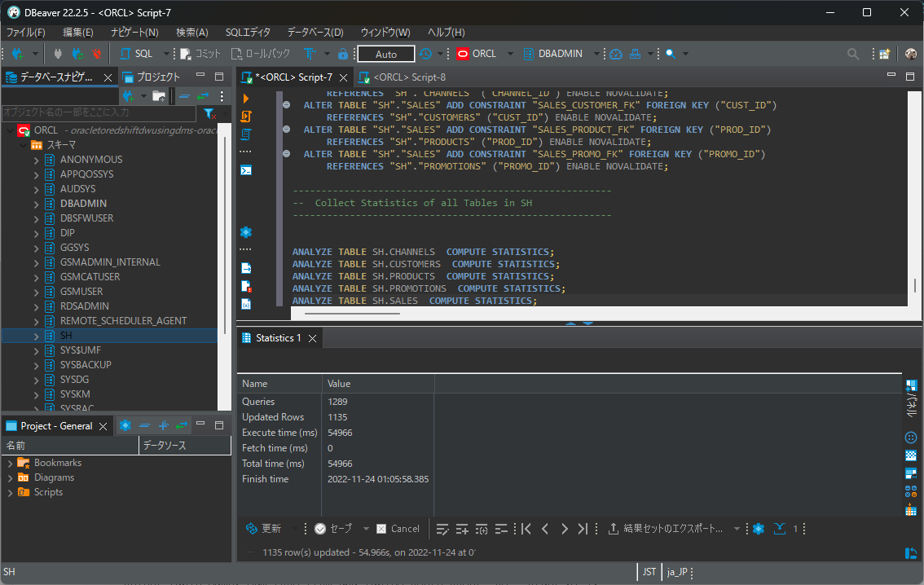Click the JST timezone indicator
This screenshot has width=924, height=585.
click(649, 571)
